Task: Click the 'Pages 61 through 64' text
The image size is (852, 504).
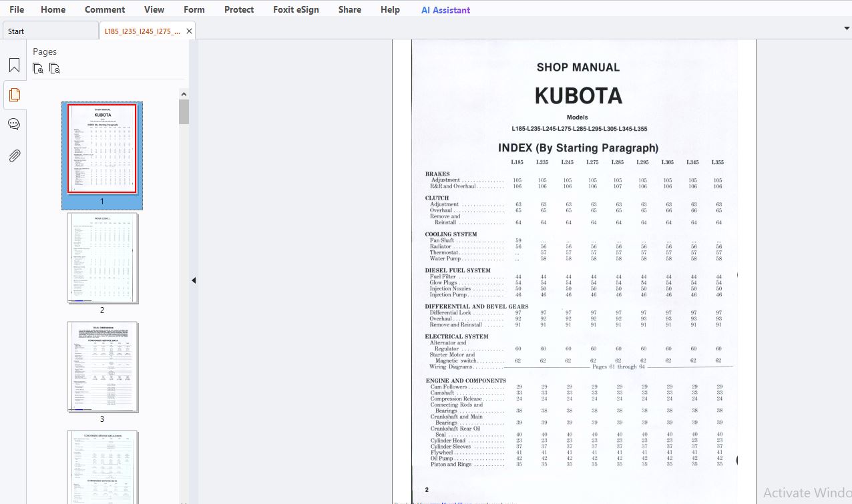Action: pyautogui.click(x=618, y=366)
